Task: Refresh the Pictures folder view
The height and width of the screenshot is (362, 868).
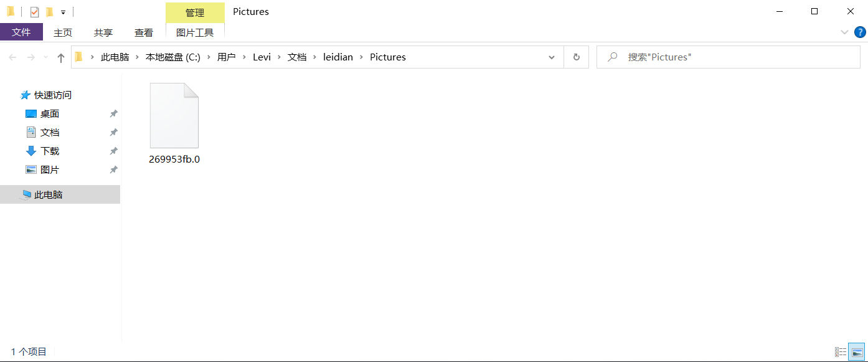Action: [576, 57]
